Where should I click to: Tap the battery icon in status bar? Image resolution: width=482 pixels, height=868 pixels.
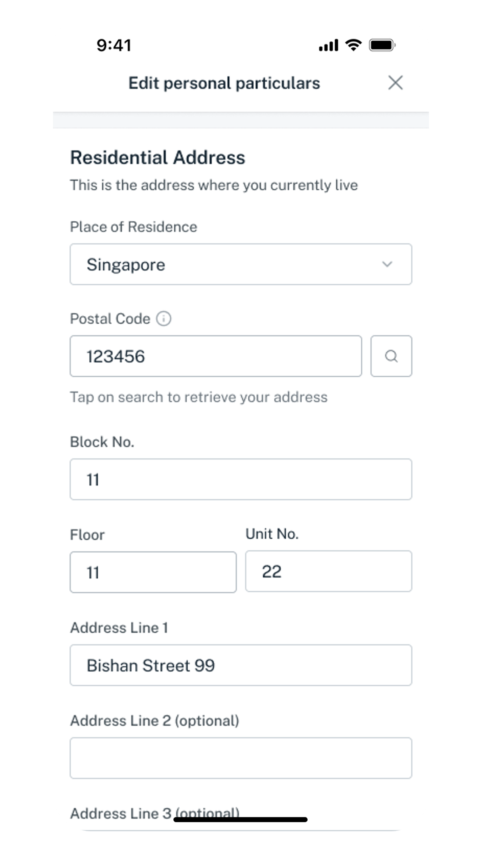[x=382, y=45]
